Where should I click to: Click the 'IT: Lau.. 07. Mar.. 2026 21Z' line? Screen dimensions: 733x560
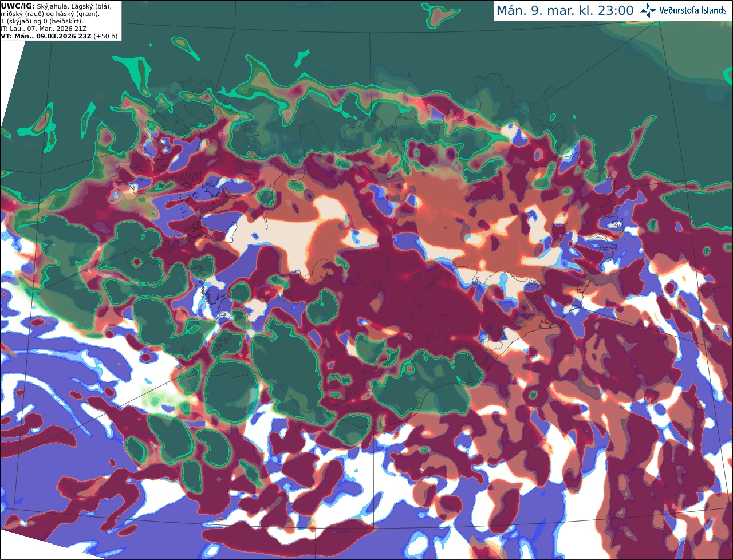45,29
